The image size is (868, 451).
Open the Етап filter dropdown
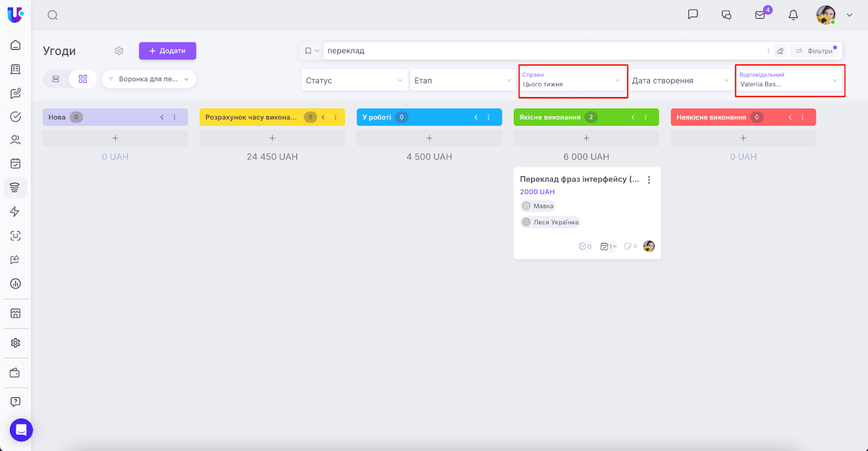(463, 80)
